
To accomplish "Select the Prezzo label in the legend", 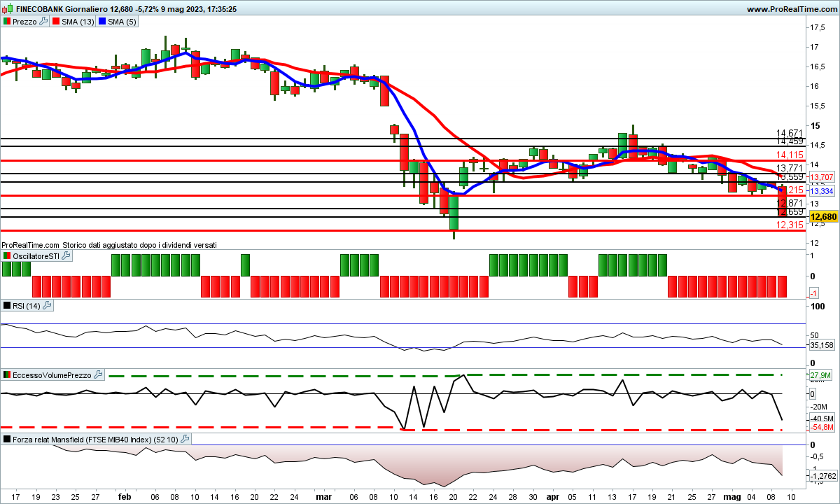I will [x=25, y=22].
